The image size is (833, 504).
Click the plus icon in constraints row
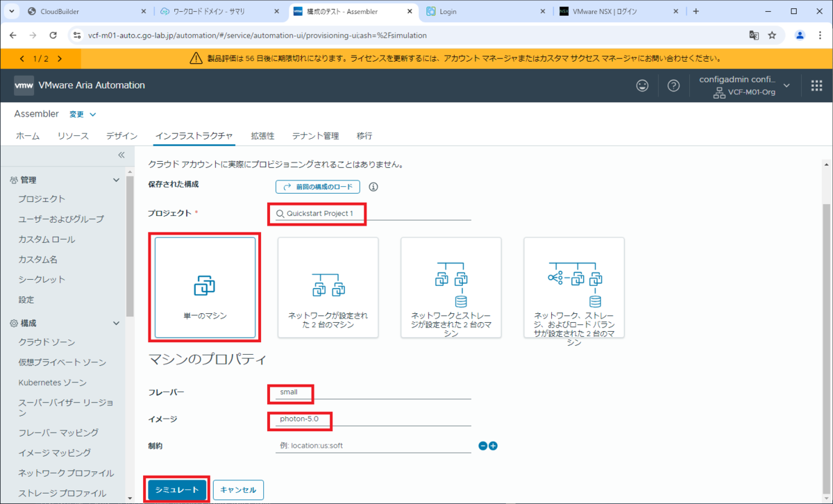(493, 446)
